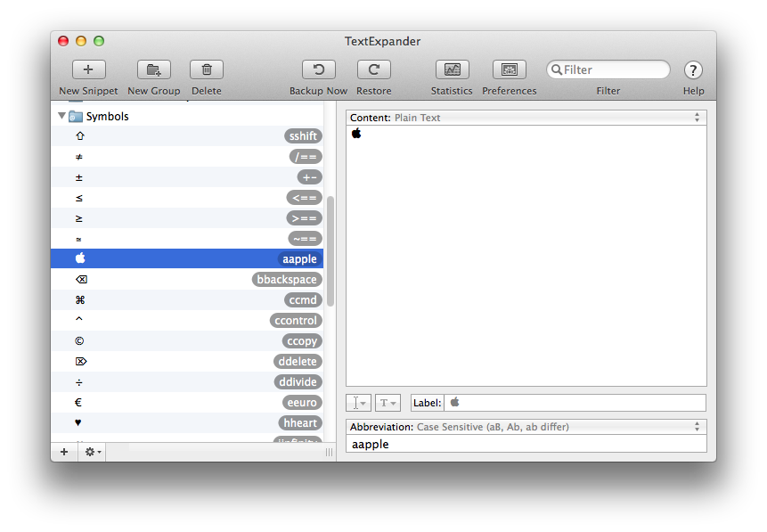
Task: Click the Restore arrow icon
Action: tap(374, 70)
